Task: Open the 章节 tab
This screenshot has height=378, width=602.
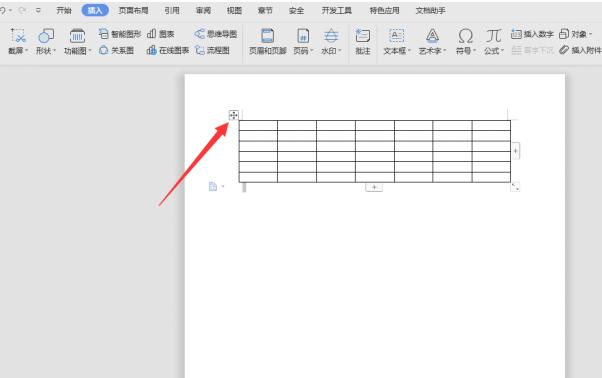Action: 265,10
